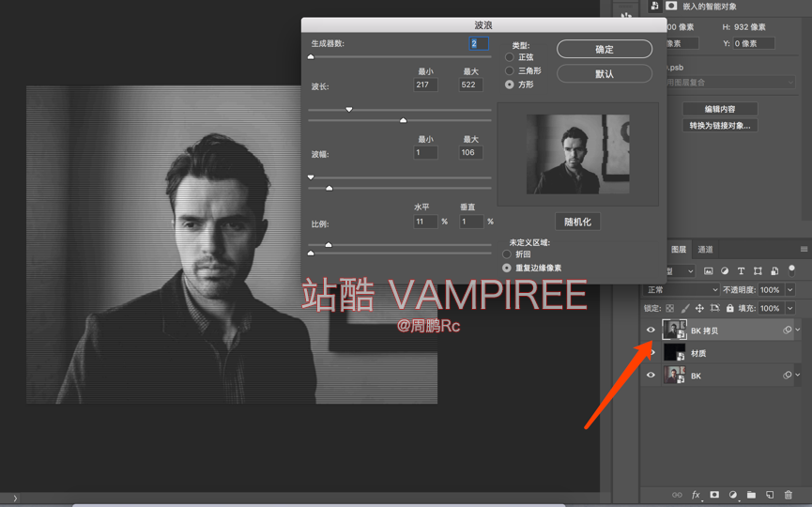Create a new layer group
The width and height of the screenshot is (812, 507).
pyautogui.click(x=751, y=495)
